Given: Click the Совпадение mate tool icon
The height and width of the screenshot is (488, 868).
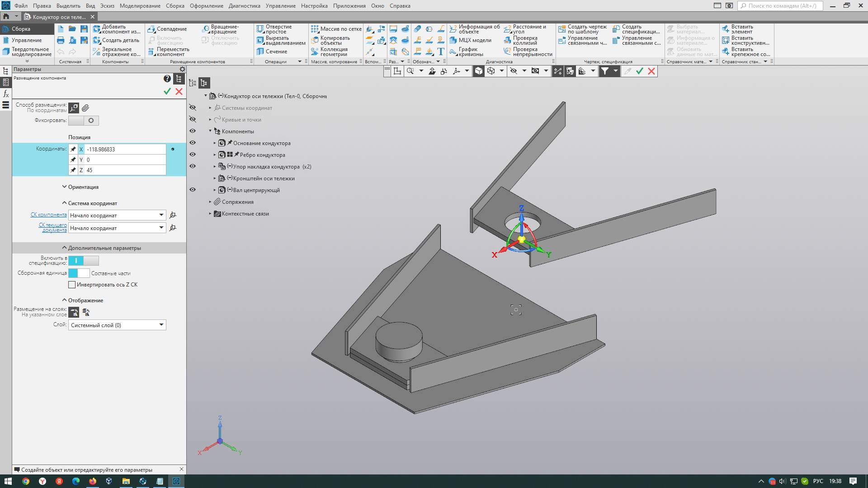Looking at the screenshot, I should (x=152, y=29).
